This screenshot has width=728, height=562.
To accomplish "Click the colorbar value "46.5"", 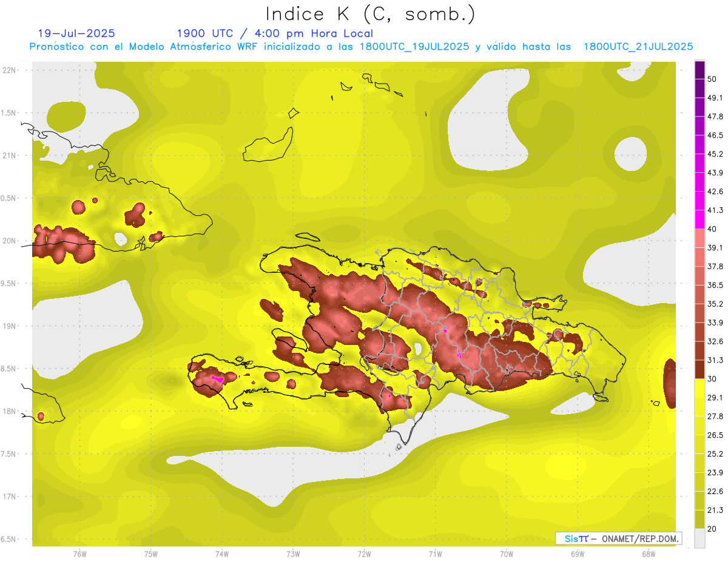I will [715, 135].
